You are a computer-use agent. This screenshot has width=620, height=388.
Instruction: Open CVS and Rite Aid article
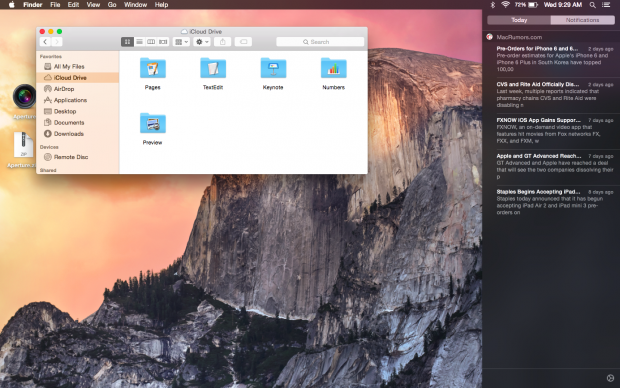555,95
